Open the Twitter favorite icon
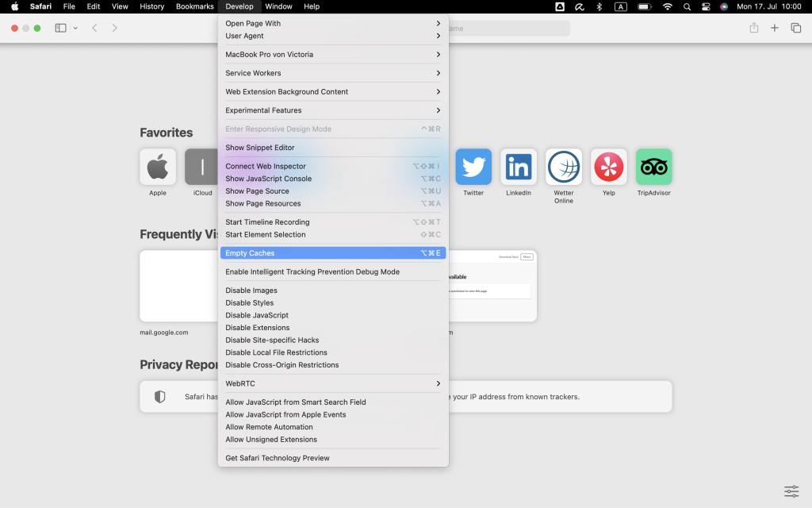812x508 pixels. click(x=473, y=167)
